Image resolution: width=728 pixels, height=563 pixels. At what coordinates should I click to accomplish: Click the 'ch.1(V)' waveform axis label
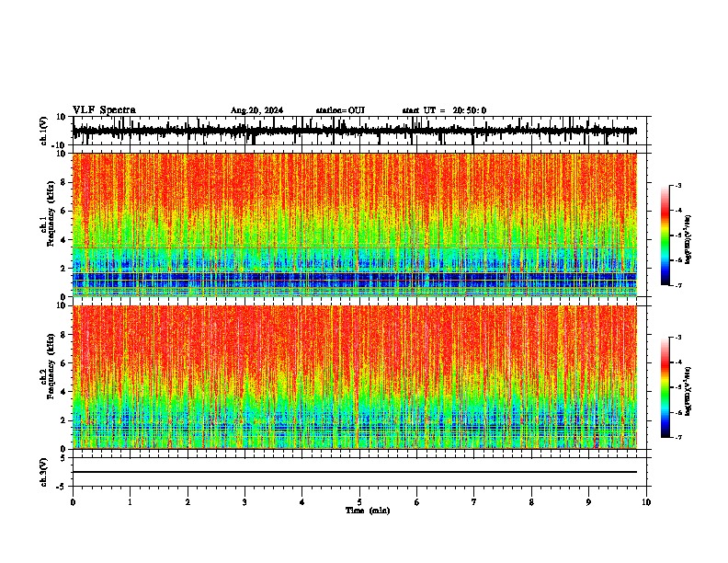point(44,131)
